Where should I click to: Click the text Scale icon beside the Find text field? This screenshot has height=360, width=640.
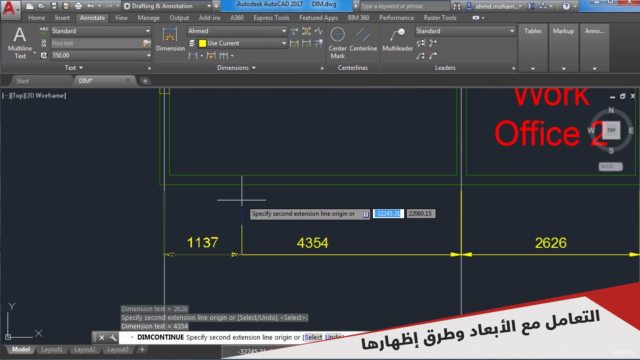coord(44,43)
